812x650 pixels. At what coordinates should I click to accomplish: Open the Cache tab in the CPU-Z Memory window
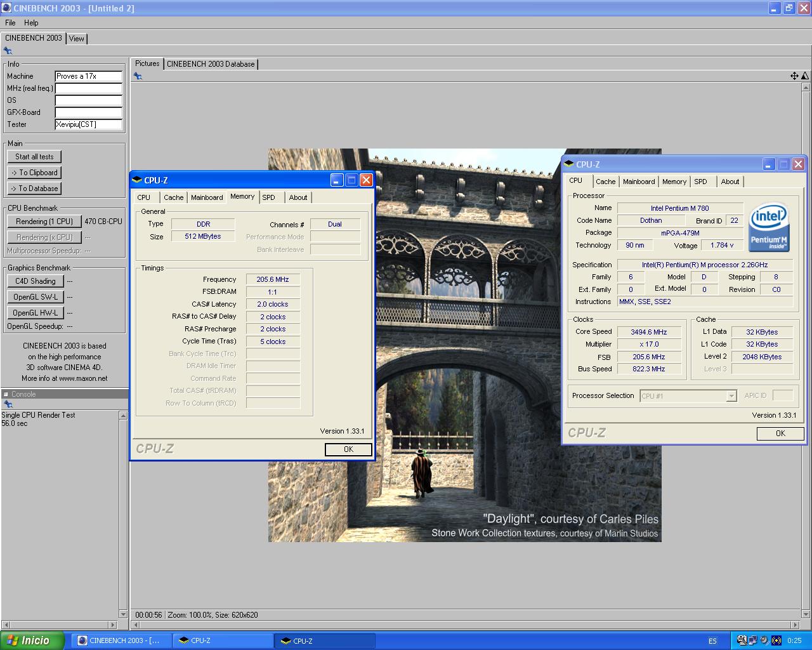tap(173, 197)
